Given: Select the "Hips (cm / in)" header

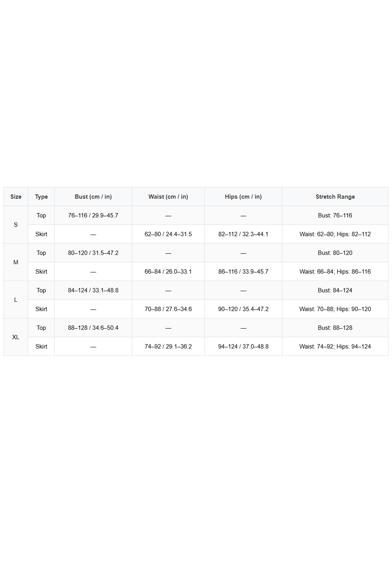Looking at the screenshot, I should point(243,197).
